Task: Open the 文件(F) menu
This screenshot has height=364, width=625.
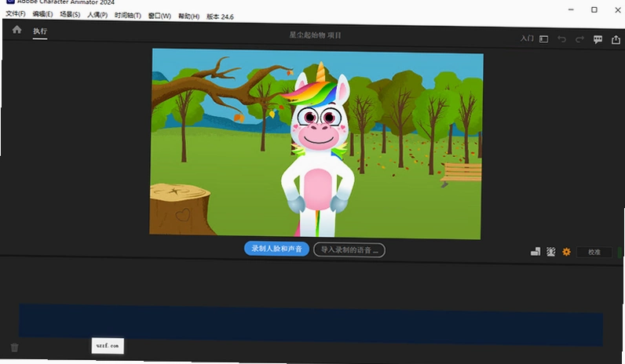Action: [15, 13]
